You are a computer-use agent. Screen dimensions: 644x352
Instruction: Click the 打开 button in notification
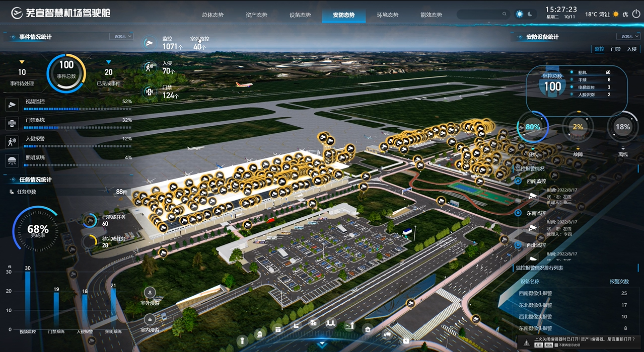pyautogui.click(x=538, y=346)
